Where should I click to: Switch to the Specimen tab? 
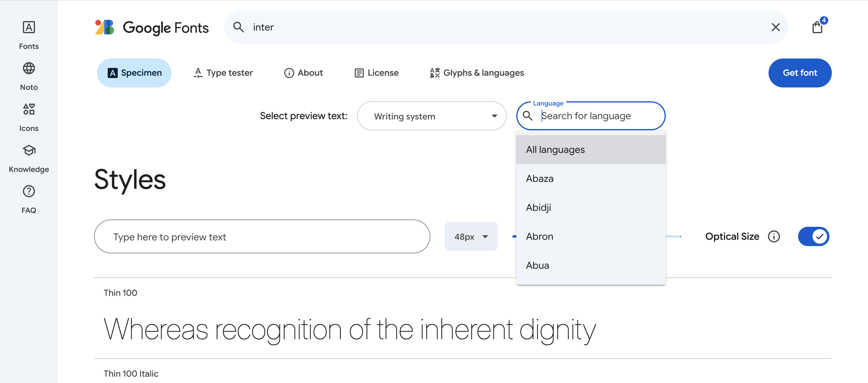coord(134,73)
